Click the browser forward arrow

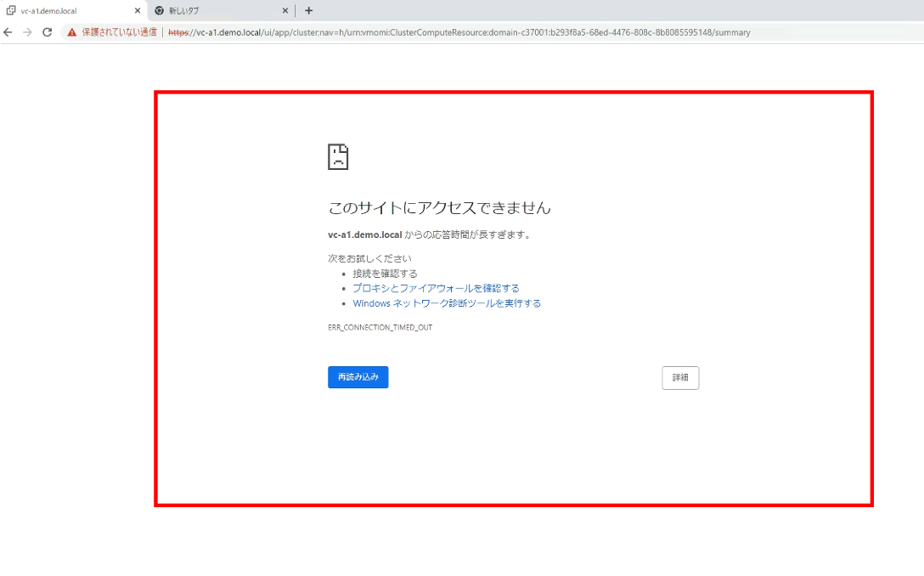27,32
